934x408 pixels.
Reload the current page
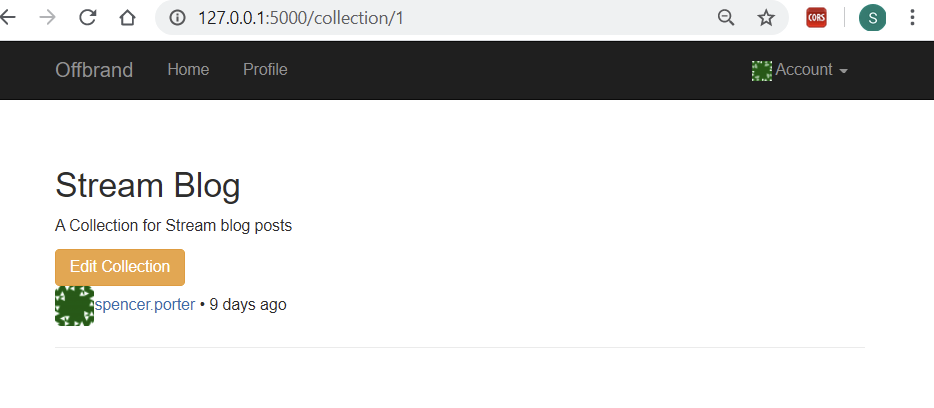click(x=87, y=17)
